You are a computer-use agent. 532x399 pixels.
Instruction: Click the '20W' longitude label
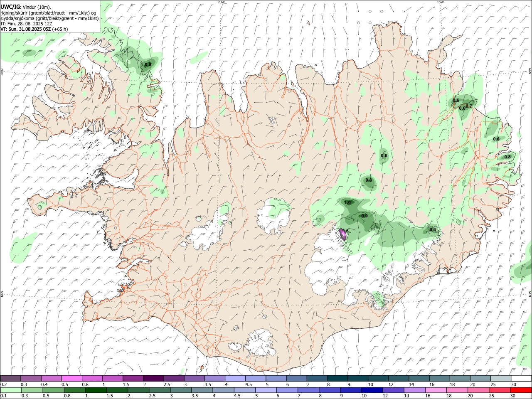[221, 2]
